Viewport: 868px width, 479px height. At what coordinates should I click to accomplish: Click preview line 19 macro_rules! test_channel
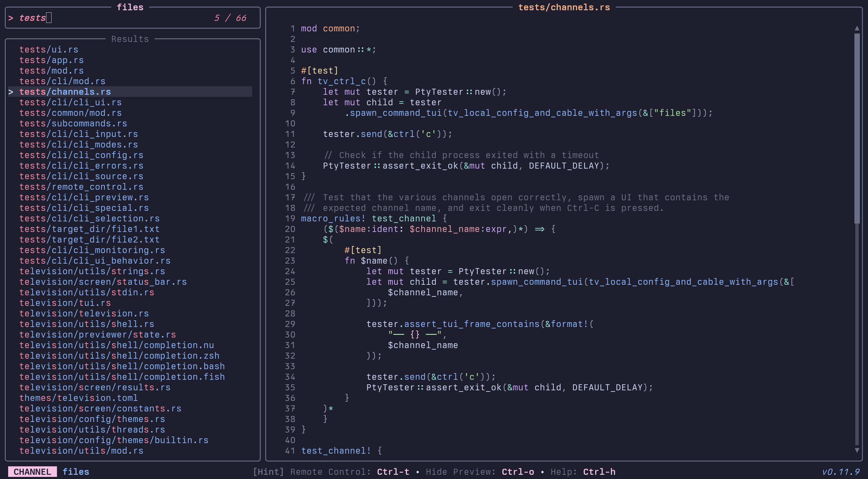(x=374, y=219)
